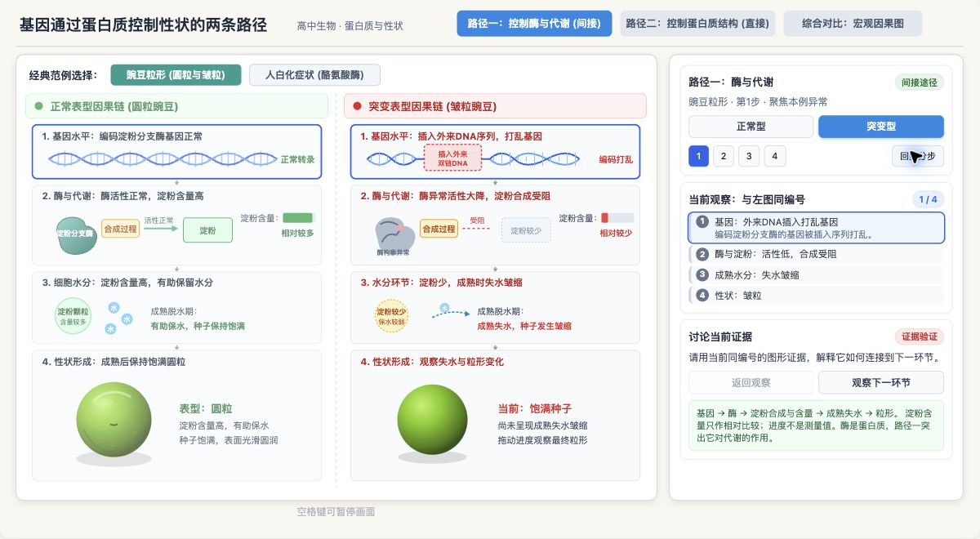The height and width of the screenshot is (539, 980).
Task: Open card 2. 酶与代谢：酶活性正常，淀粉含量高
Action: coord(176,225)
